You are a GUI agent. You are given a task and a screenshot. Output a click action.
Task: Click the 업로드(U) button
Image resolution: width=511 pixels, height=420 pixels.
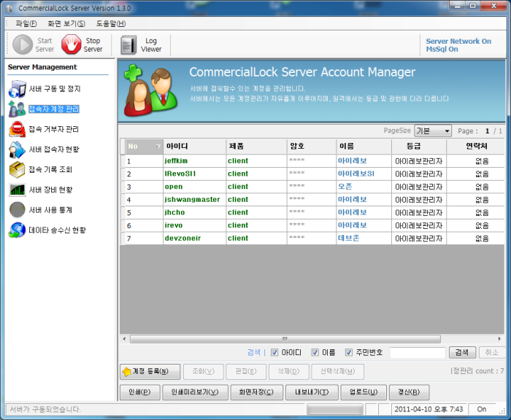[364, 392]
